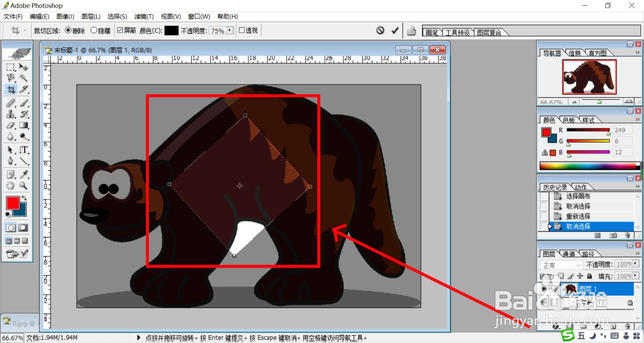This screenshot has height=343, width=644.
Task: Switch to the 动作 actions tab
Action: [x=580, y=187]
